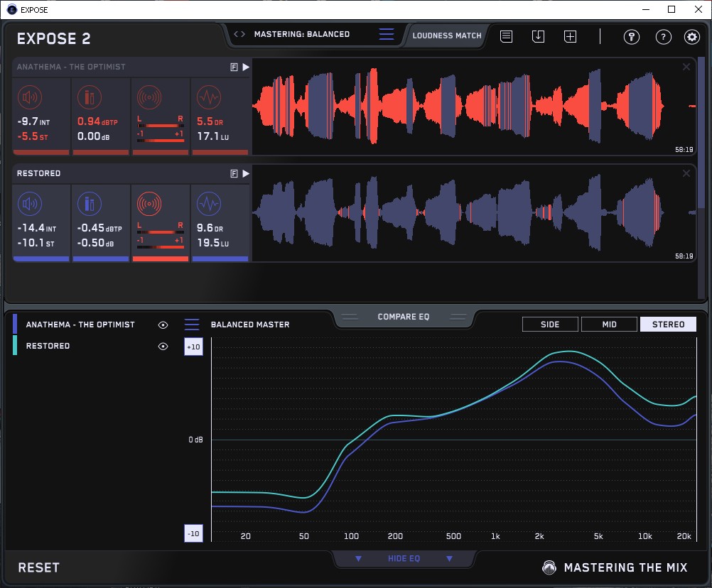Screen dimensions: 712x588
Task: Collapse the EQ panel with Hide EQ
Action: click(404, 559)
